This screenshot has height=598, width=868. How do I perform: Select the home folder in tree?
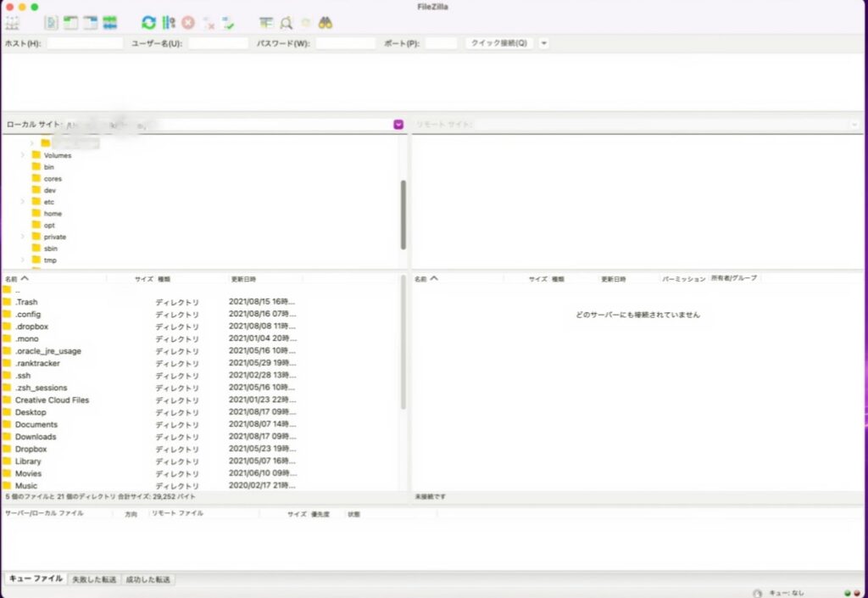(53, 213)
